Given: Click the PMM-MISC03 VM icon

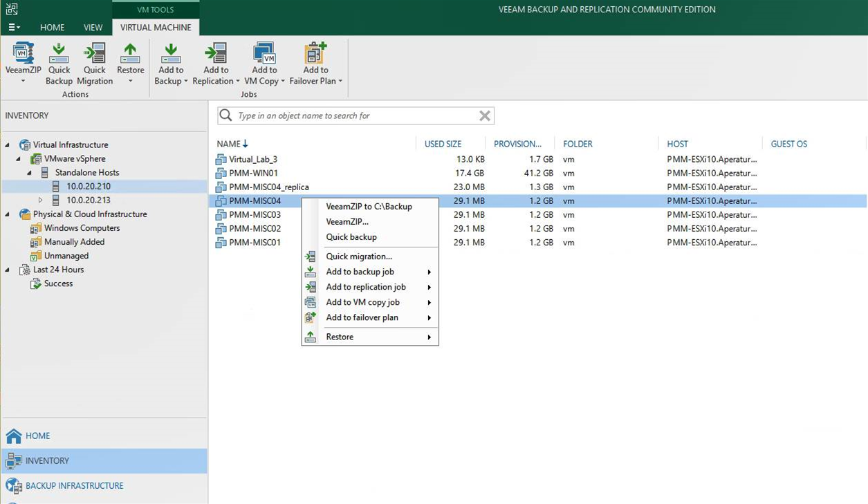Looking at the screenshot, I should tap(221, 214).
